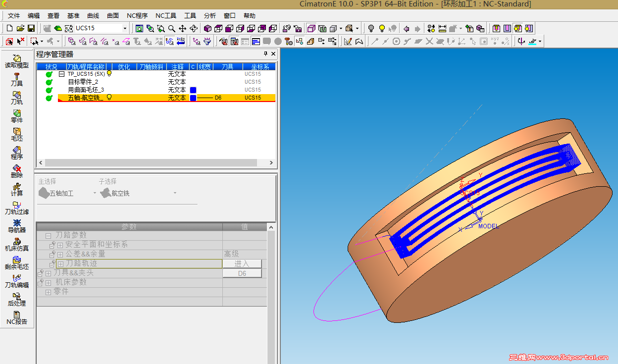Open the NC工具 menu
Image resolution: width=618 pixels, height=364 pixels.
pyautogui.click(x=166, y=16)
